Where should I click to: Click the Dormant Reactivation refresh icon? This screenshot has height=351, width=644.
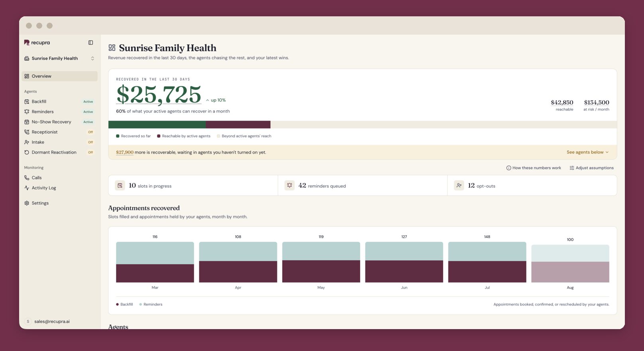[x=27, y=152]
